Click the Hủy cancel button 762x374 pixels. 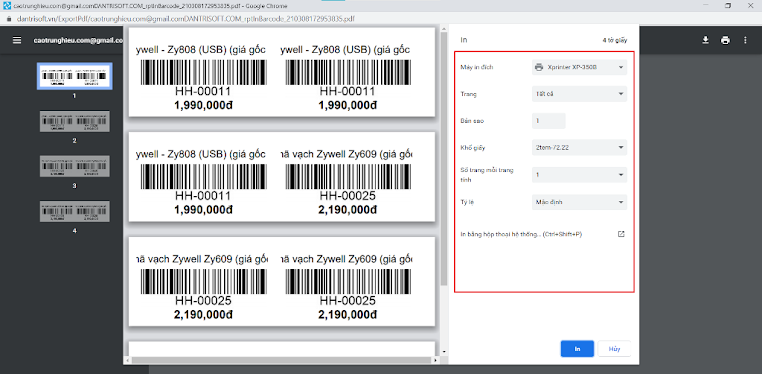point(614,349)
